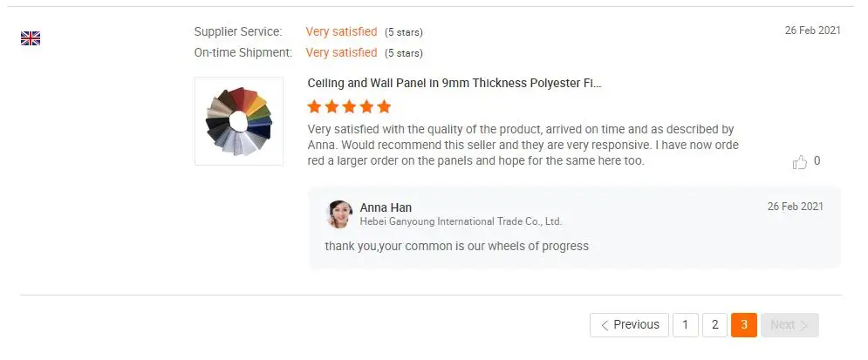Click the disabled Next page button
Image resolution: width=868 pixels, height=360 pixels.
789,325
